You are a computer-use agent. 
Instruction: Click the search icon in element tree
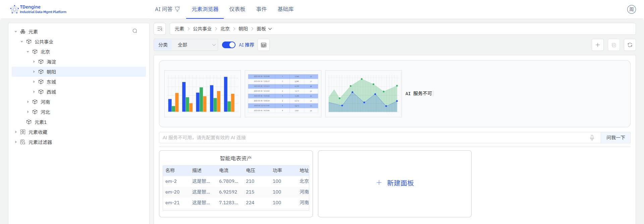click(135, 31)
